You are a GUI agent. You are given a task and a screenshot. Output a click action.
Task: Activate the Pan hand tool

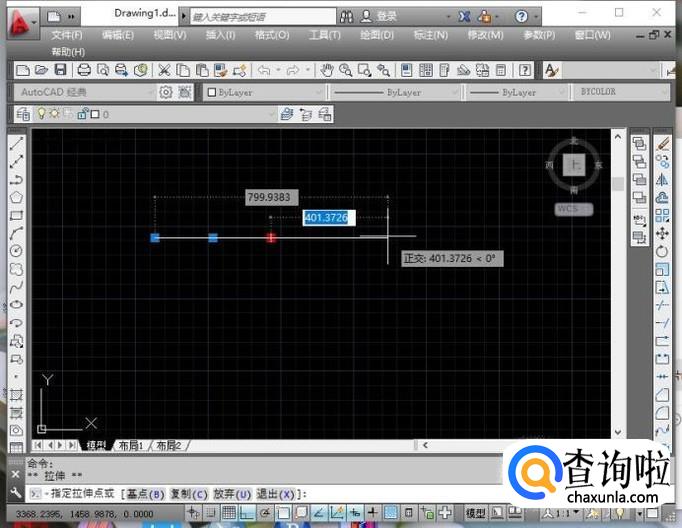(327, 70)
